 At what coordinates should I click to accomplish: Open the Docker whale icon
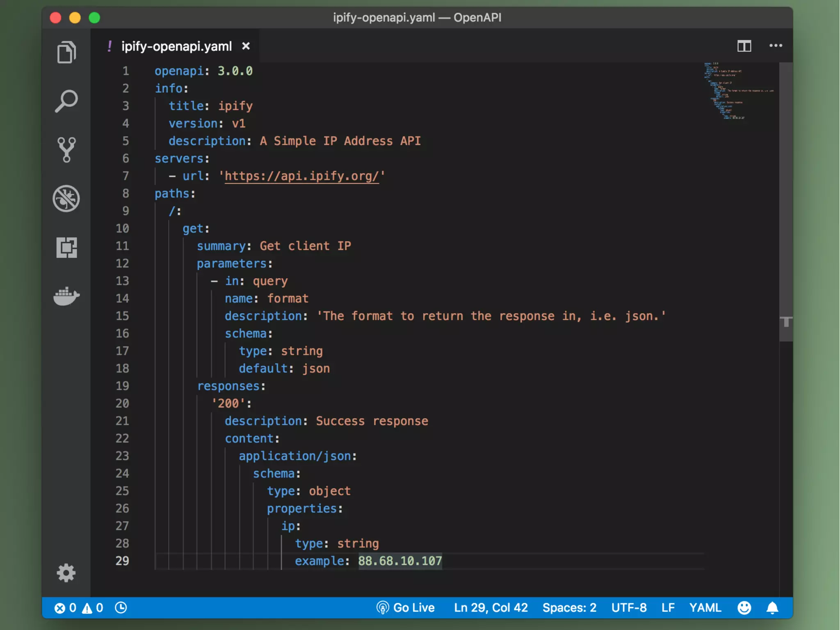(66, 296)
